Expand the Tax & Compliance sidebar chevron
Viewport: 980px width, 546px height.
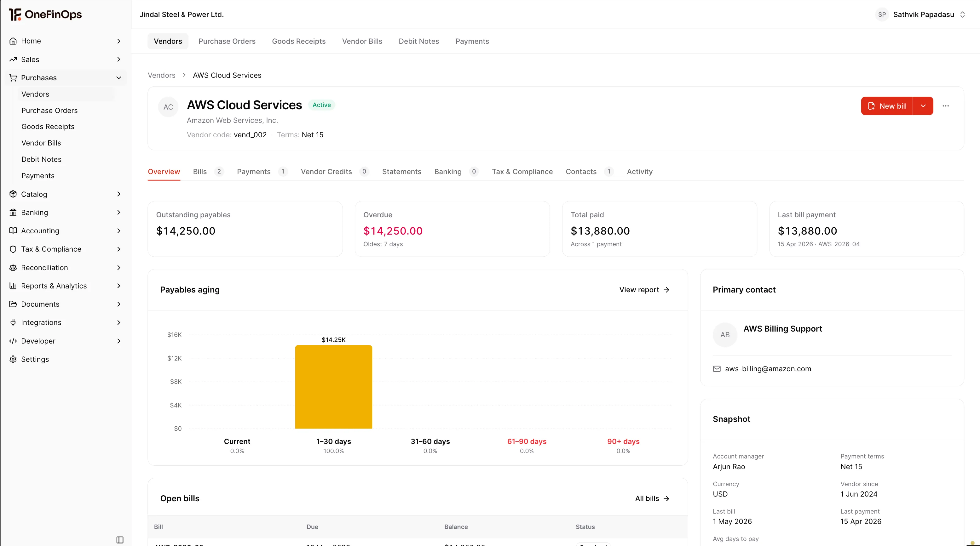(x=119, y=249)
